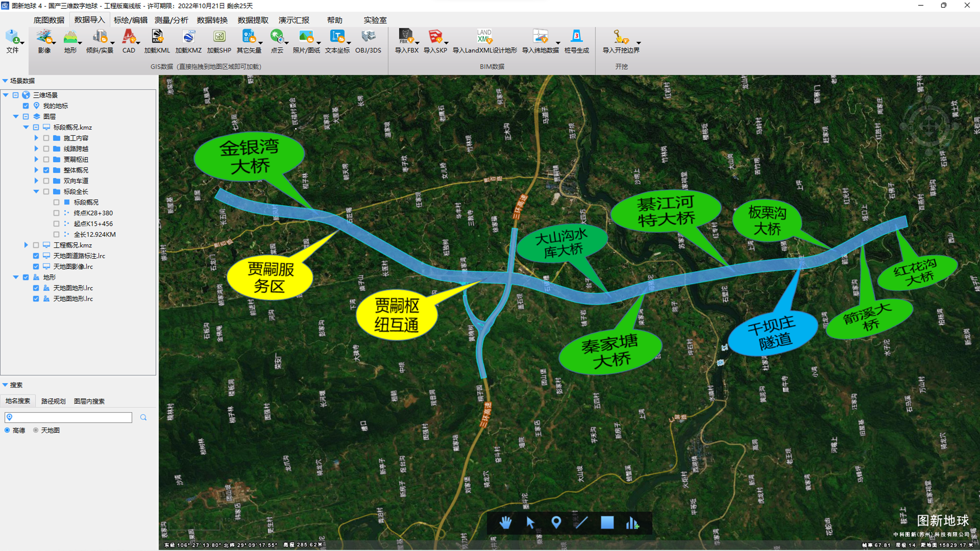Screen dimensions: 980x551
Task: Click the 图层内搜索 tab
Action: [x=89, y=401]
